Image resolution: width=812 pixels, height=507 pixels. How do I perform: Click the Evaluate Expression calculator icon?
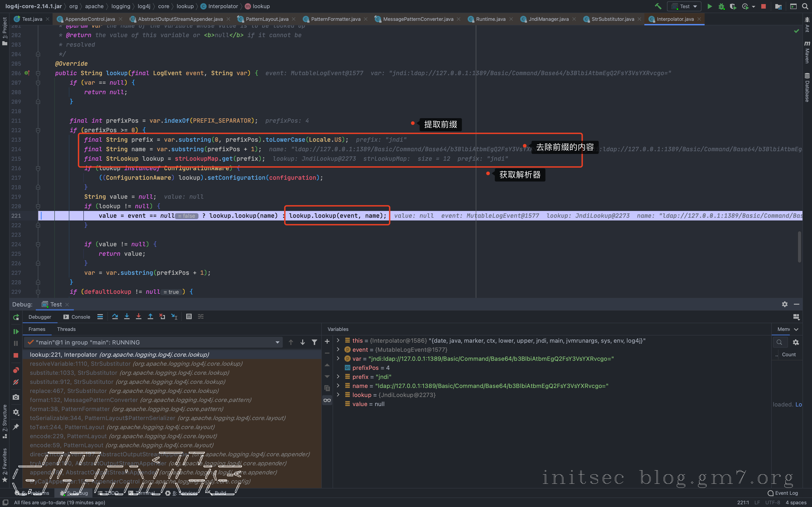point(189,317)
